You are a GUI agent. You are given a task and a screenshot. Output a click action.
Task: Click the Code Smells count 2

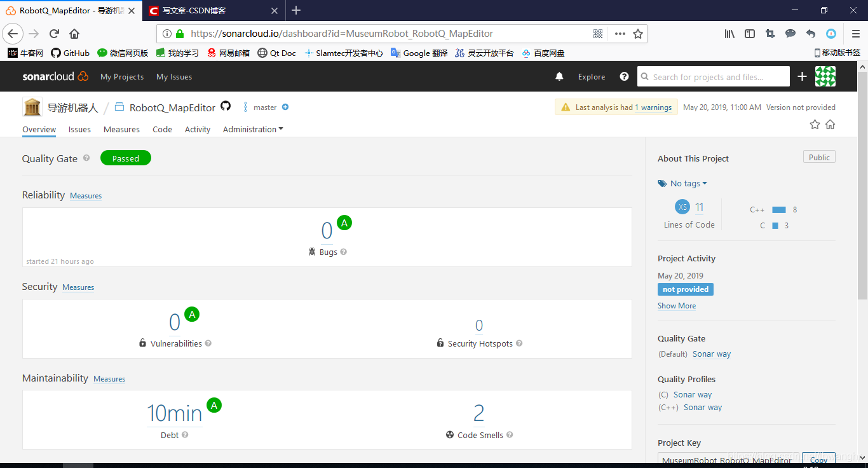point(479,413)
